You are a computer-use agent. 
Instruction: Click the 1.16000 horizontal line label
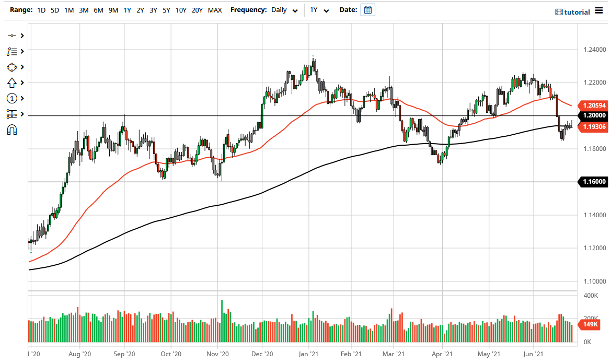coord(593,181)
